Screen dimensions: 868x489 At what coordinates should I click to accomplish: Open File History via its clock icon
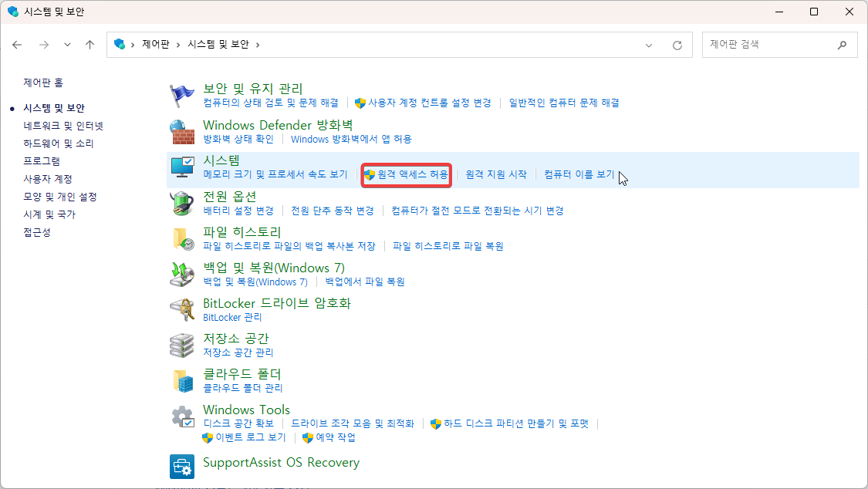click(182, 240)
